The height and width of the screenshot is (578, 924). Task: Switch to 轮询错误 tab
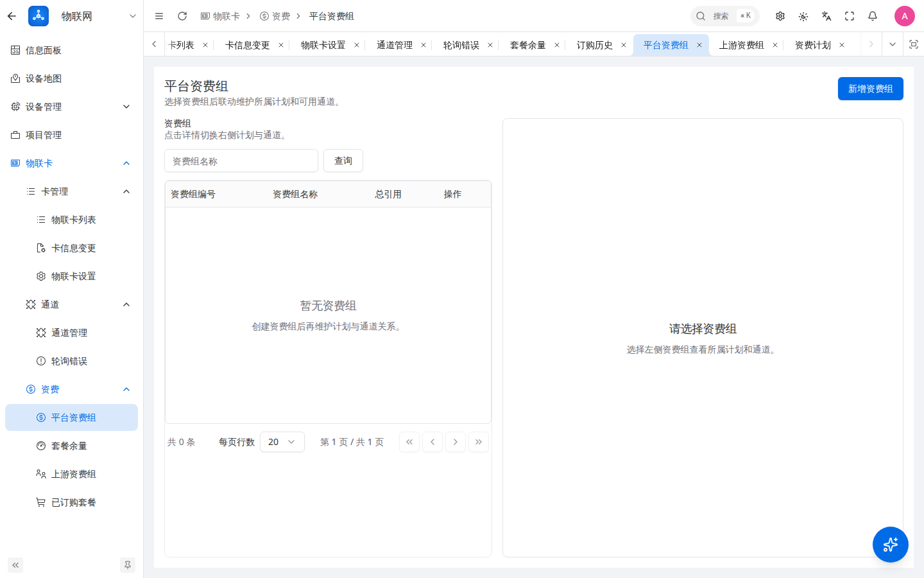[461, 45]
